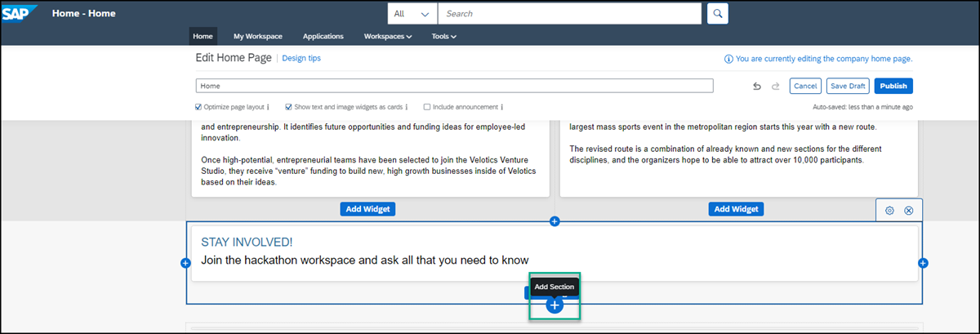The image size is (980, 334).
Task: Click the search magnifier button
Action: pos(717,14)
